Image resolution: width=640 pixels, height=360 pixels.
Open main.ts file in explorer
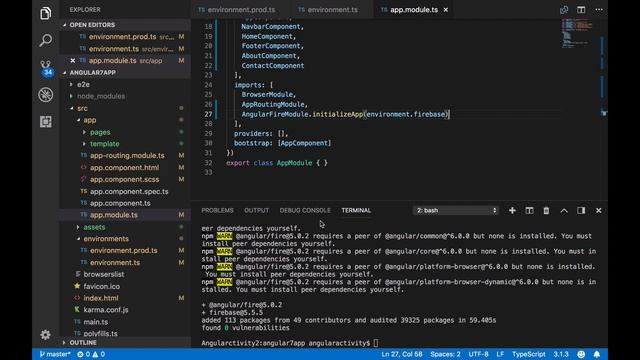click(x=125, y=322)
